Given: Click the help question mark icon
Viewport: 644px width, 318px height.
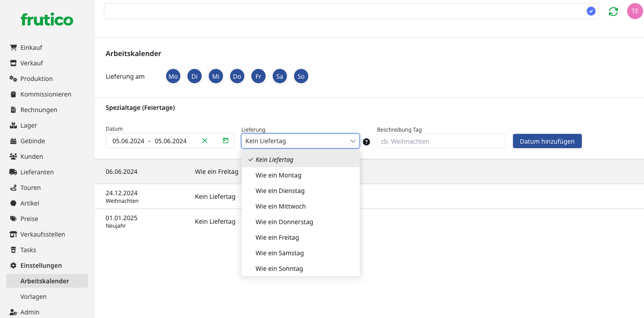Looking at the screenshot, I should pyautogui.click(x=366, y=142).
